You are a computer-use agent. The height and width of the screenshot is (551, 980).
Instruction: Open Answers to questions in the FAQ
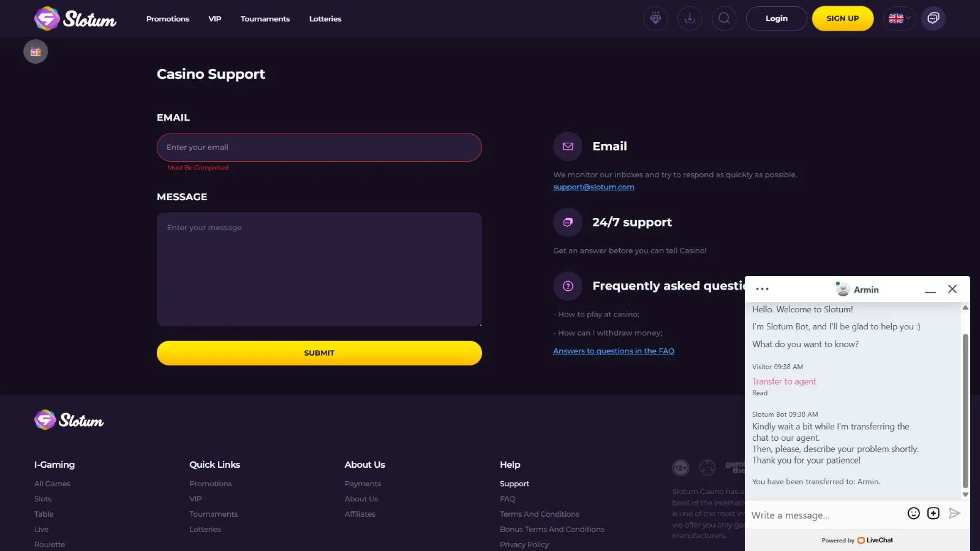[x=614, y=351]
